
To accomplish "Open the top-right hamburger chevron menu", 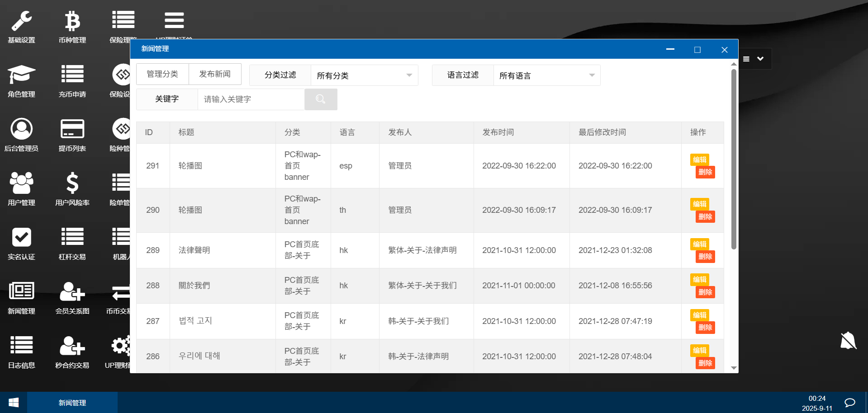I will click(x=754, y=59).
